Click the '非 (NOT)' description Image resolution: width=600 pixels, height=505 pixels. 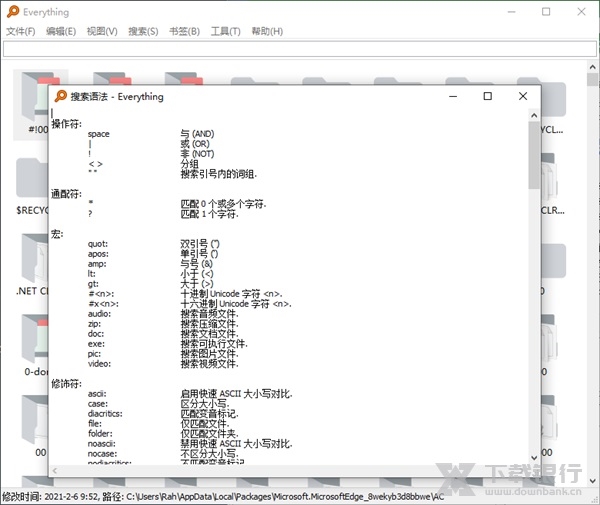pos(197,154)
